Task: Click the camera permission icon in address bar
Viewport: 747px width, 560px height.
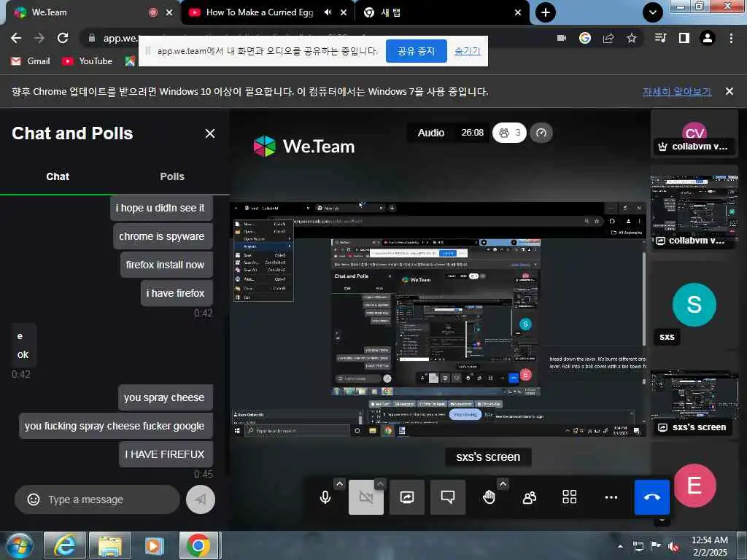Action: (562, 38)
